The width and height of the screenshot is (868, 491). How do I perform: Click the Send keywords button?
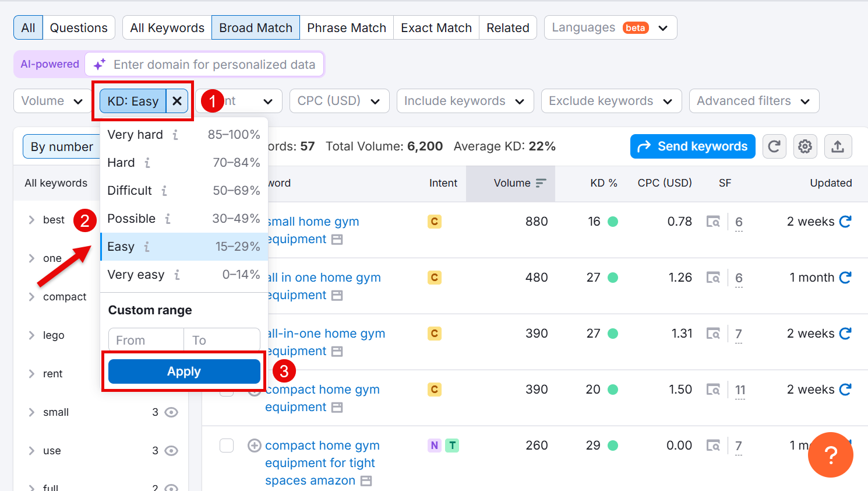click(693, 146)
